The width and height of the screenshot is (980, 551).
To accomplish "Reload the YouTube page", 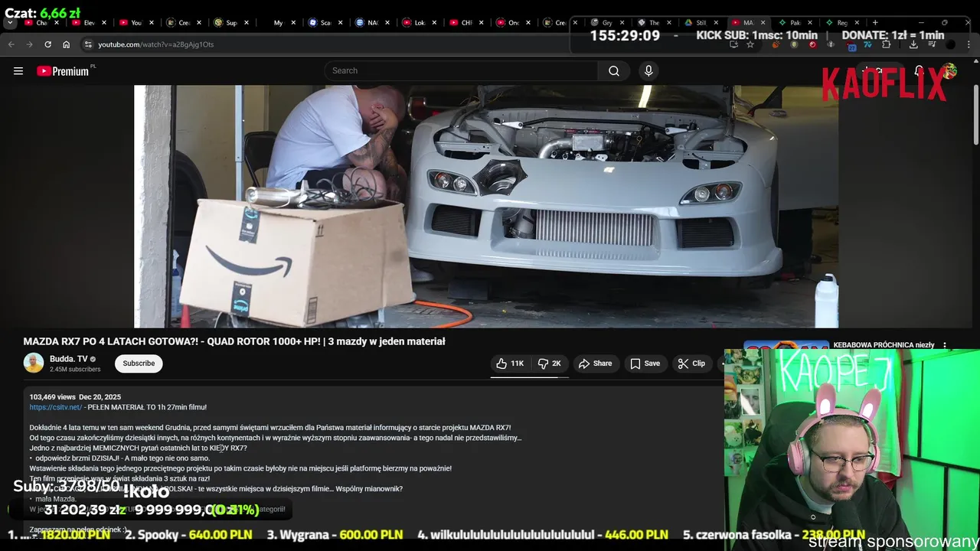I will (x=47, y=44).
